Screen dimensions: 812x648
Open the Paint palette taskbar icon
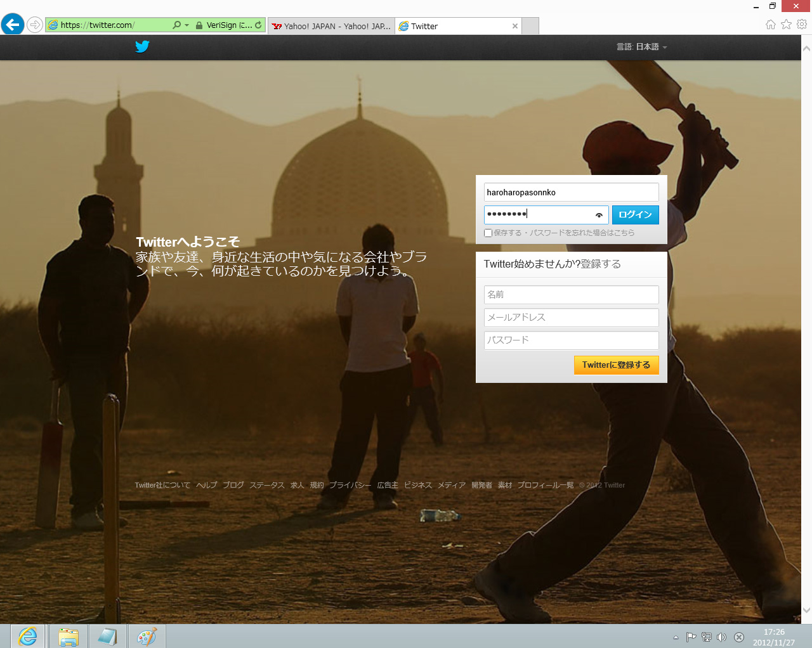pyautogui.click(x=147, y=636)
